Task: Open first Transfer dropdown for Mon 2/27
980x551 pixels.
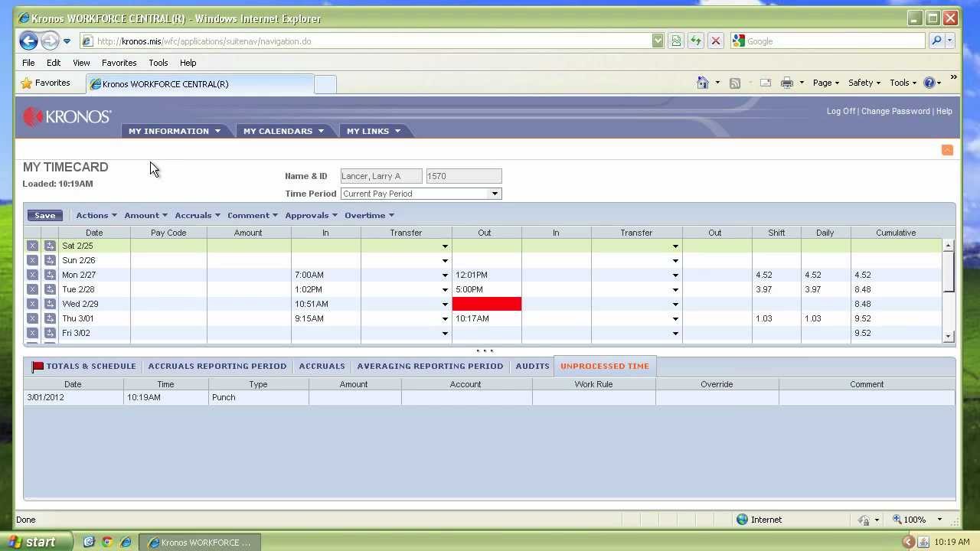Action: 445,275
